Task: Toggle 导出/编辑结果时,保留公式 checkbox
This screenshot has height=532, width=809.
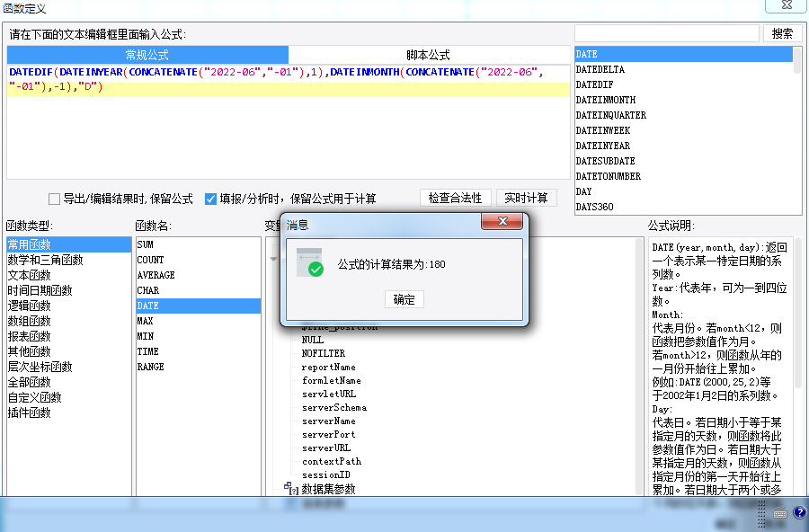Action: 54,199
